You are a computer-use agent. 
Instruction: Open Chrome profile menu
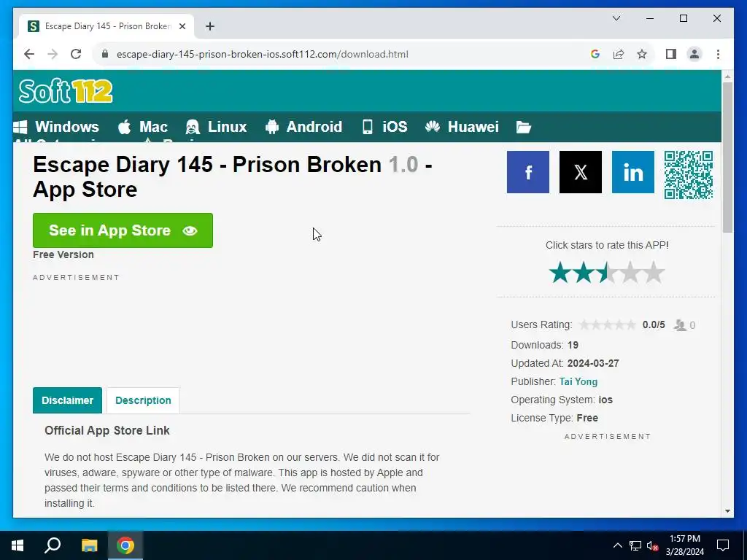(x=694, y=54)
